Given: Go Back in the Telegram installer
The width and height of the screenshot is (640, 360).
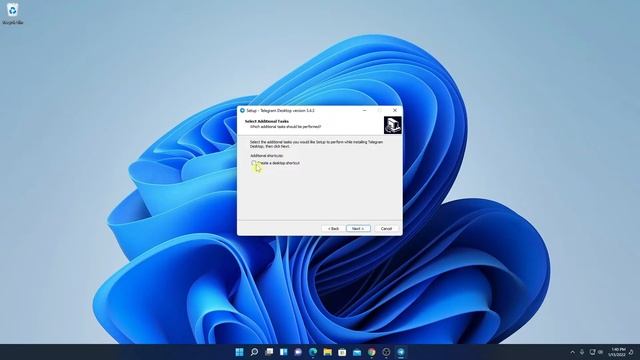Looking at the screenshot, I should [333, 229].
